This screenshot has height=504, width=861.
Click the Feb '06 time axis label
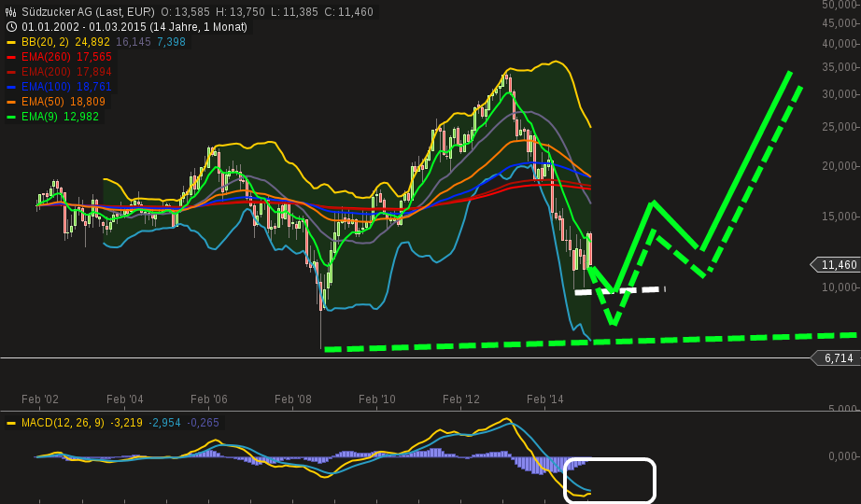pyautogui.click(x=208, y=399)
